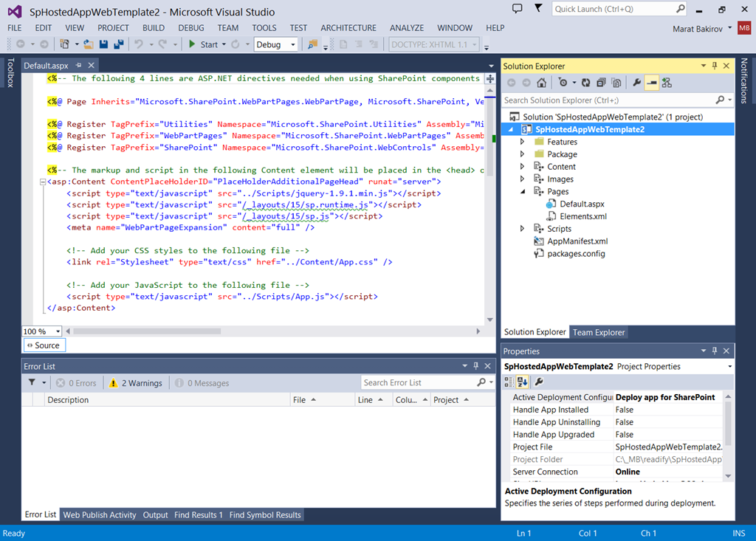Expand the Images node
Viewport: 756px width, 541px height.
point(522,179)
